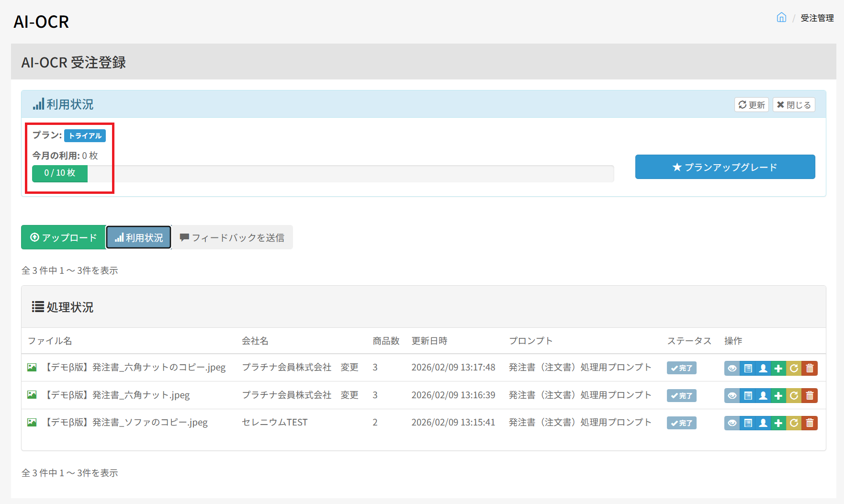Click the yellow reprocess icon for 六角ナット.jpeg
Screen dimensions: 844x504
click(794, 396)
